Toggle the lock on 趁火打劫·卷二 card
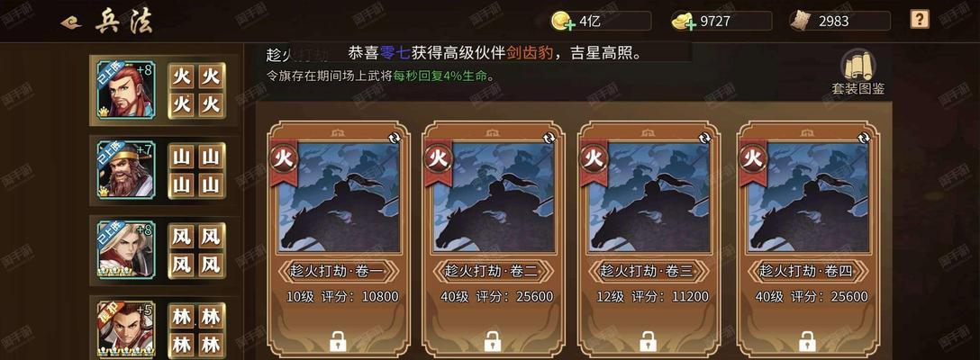Image resolution: width=980 pixels, height=360 pixels. coord(493,341)
